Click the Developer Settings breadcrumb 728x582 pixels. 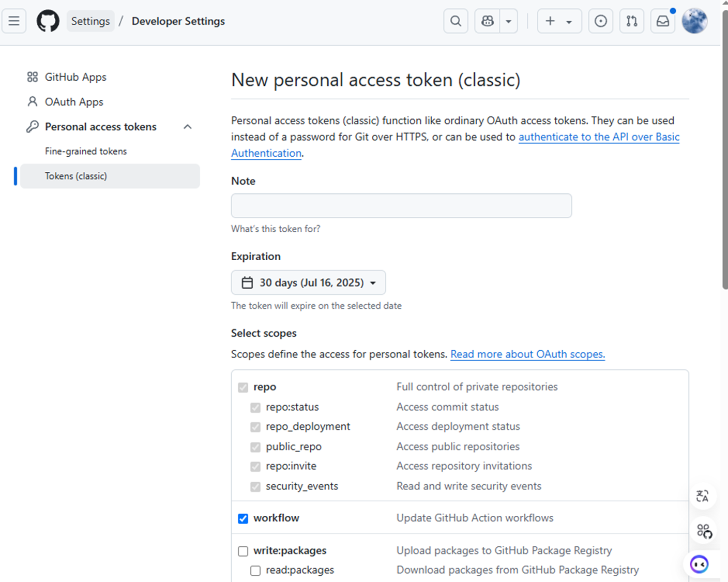(178, 21)
